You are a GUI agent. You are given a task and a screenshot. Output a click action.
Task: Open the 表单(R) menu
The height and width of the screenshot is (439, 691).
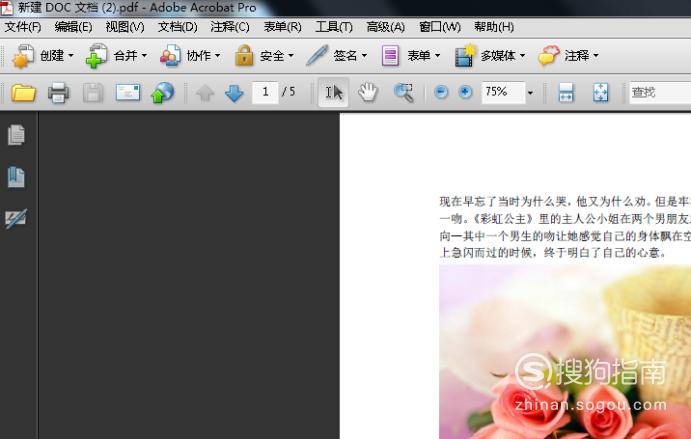[x=282, y=27]
